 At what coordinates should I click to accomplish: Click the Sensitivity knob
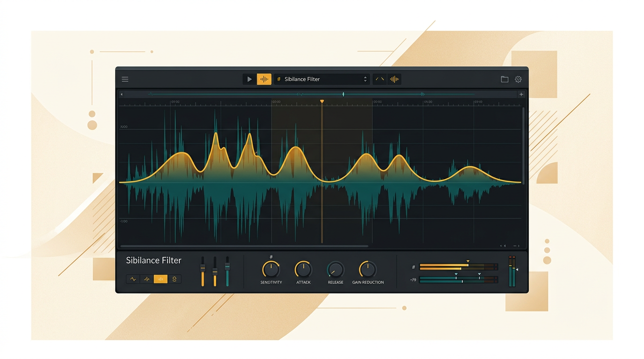271,270
